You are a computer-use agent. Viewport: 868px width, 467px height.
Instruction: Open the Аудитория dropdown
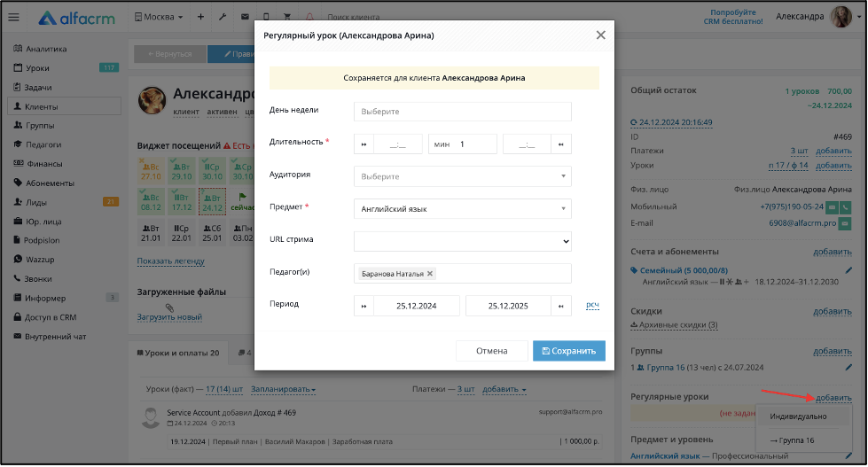click(462, 176)
